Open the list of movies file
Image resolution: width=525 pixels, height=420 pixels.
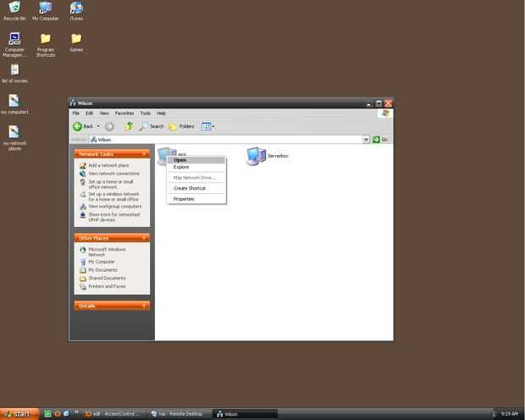[x=14, y=74]
